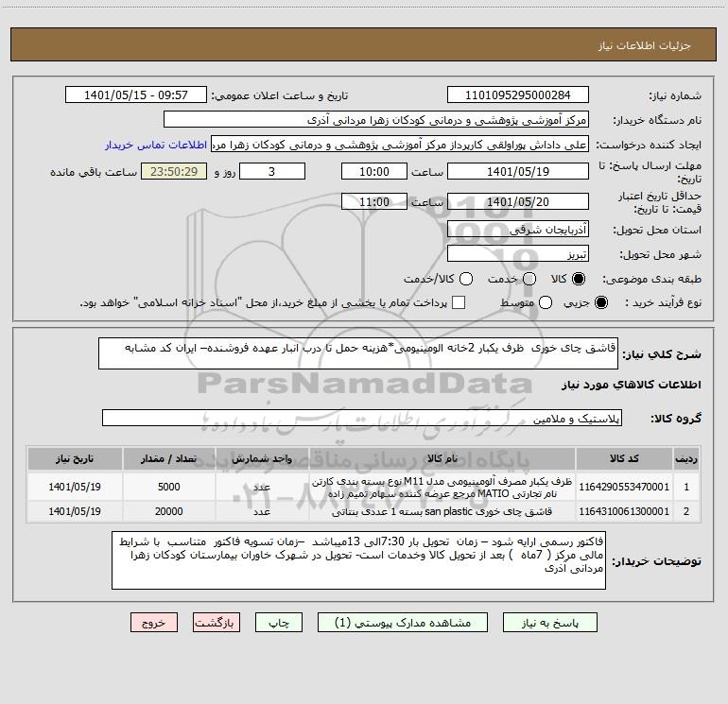Click row number 2 cell

tap(686, 511)
